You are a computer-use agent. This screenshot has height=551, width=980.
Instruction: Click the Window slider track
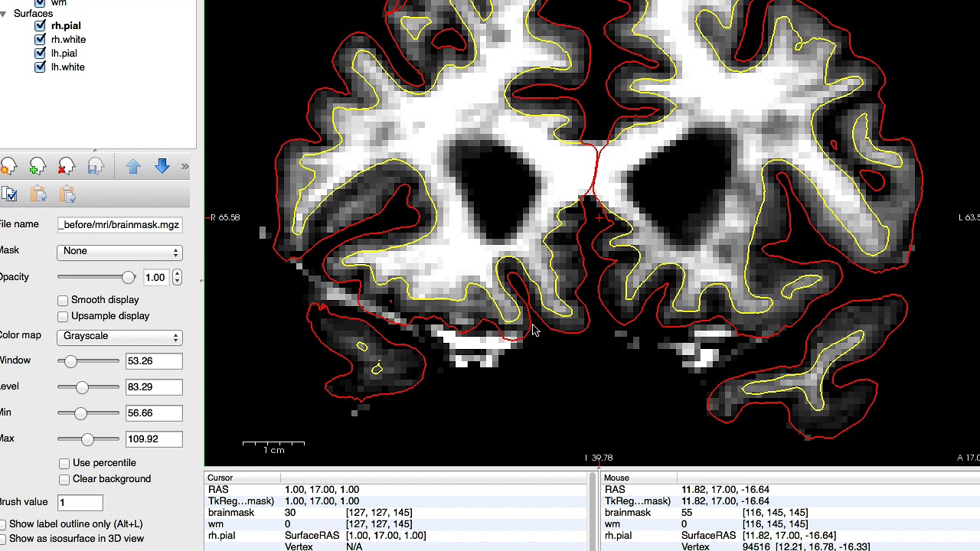pos(88,361)
